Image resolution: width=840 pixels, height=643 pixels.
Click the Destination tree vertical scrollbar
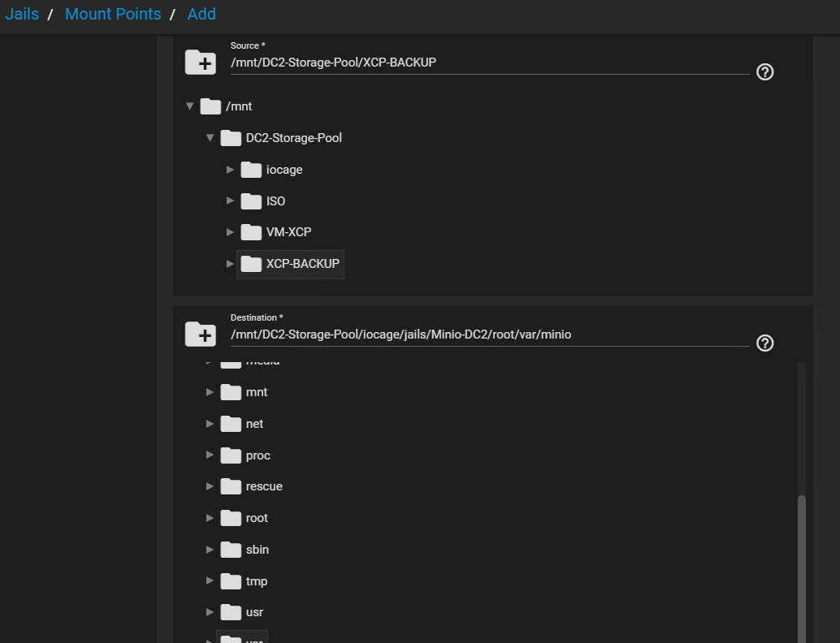802,560
